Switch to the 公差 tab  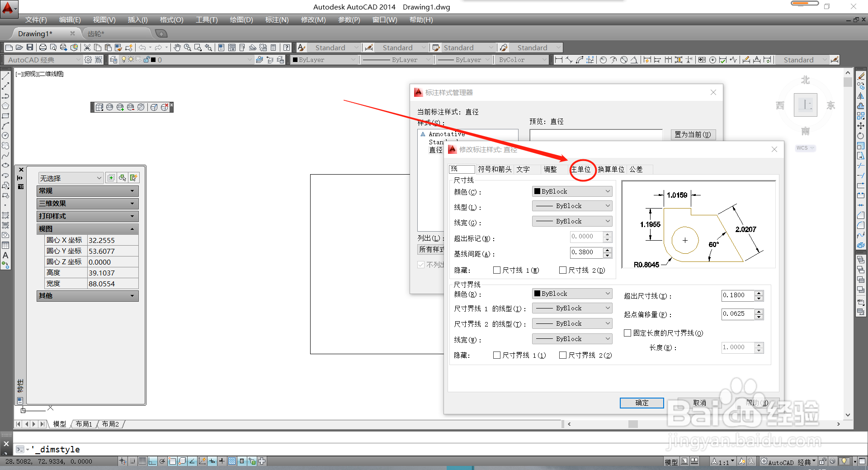(636, 169)
